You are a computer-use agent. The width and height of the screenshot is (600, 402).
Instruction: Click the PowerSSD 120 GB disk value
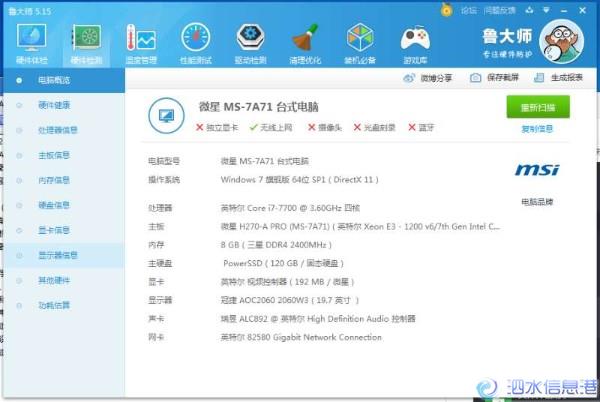(283, 264)
